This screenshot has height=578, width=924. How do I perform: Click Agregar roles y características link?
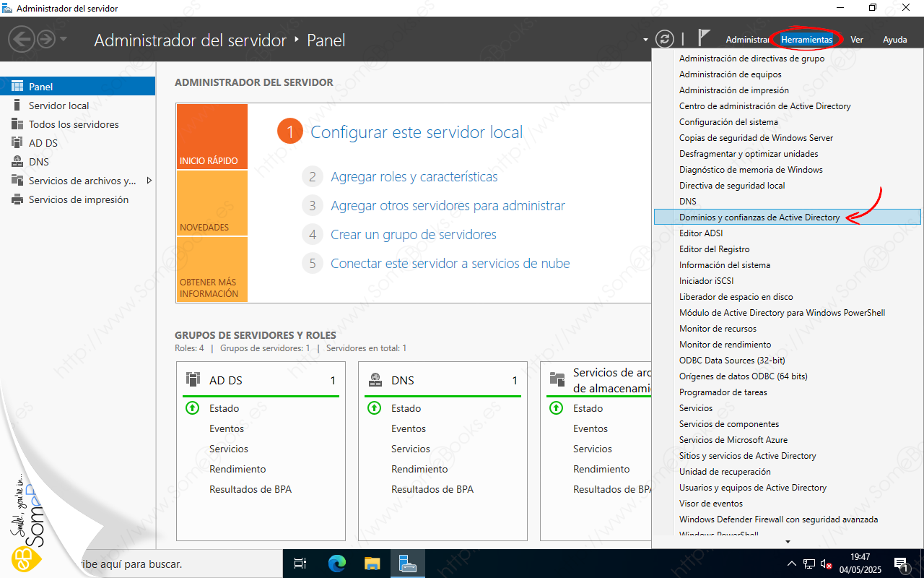pyautogui.click(x=414, y=176)
